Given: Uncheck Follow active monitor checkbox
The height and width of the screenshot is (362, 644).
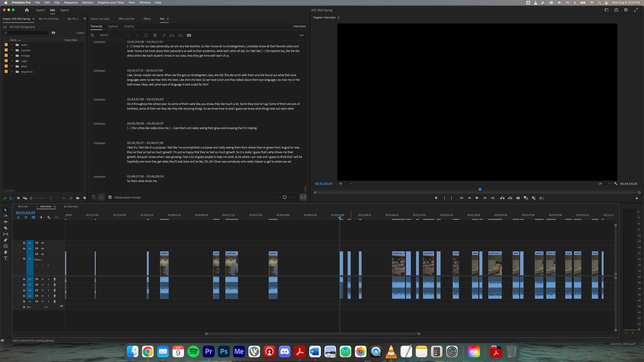Looking at the screenshot, I should tap(110, 197).
